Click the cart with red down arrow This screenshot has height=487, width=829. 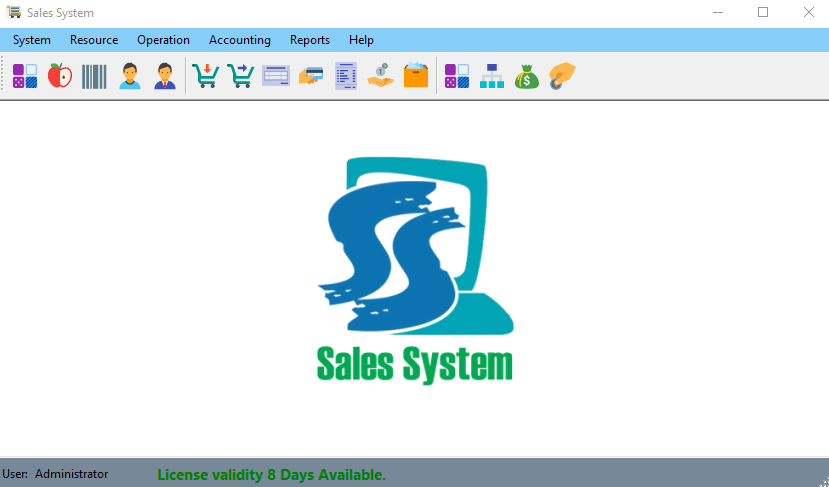205,76
